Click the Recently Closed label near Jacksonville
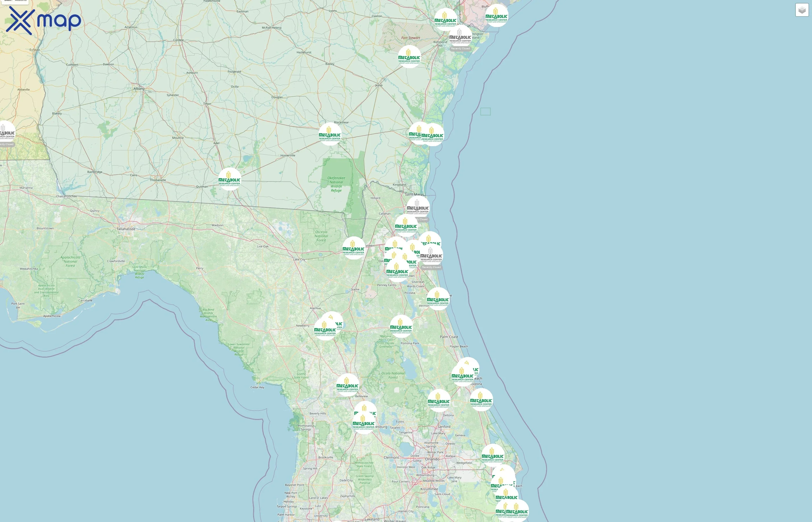This screenshot has height=522, width=812. (432, 267)
